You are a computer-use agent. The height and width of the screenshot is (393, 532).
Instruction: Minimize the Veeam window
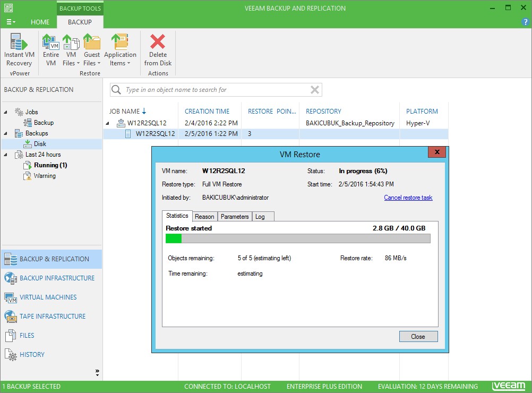492,8
